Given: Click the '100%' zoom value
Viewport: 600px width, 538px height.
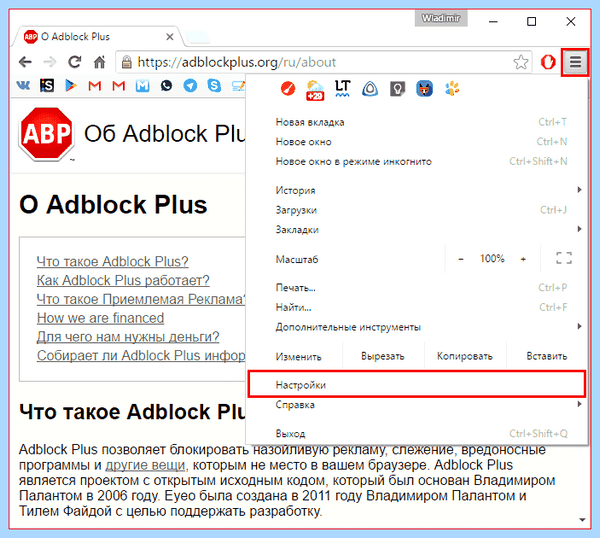Looking at the screenshot, I should [492, 259].
